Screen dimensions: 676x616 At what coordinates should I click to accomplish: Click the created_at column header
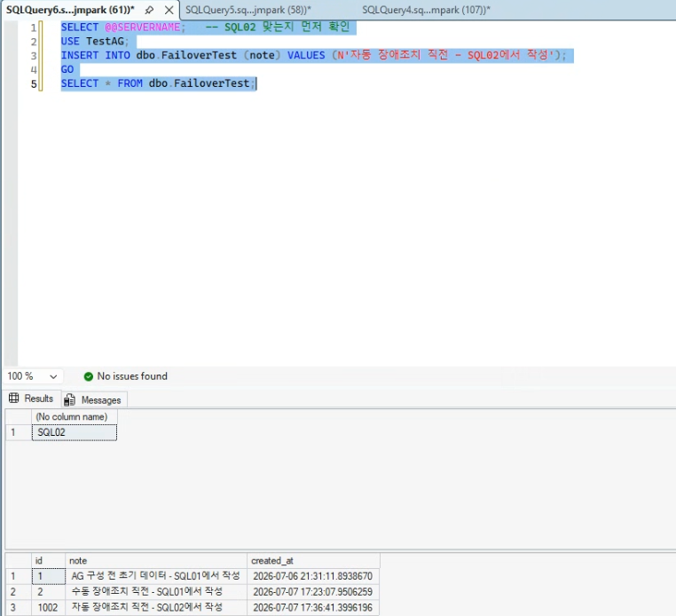pos(313,561)
